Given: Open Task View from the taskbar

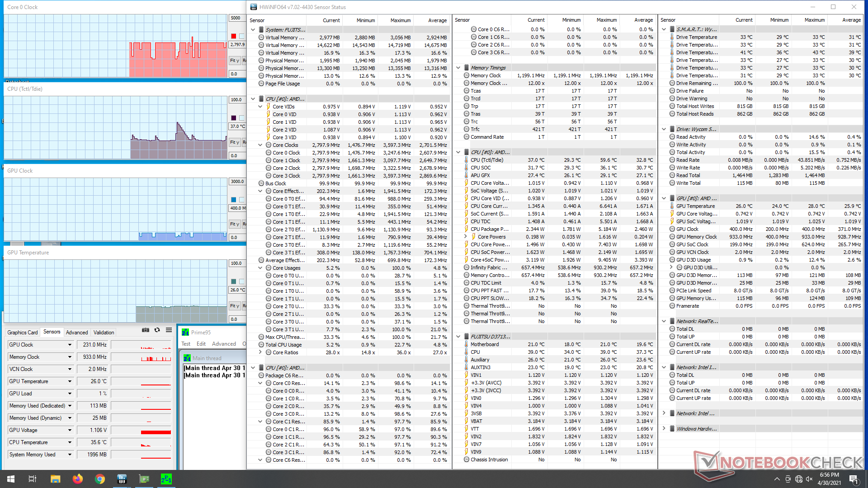Looking at the screenshot, I should click(x=33, y=479).
